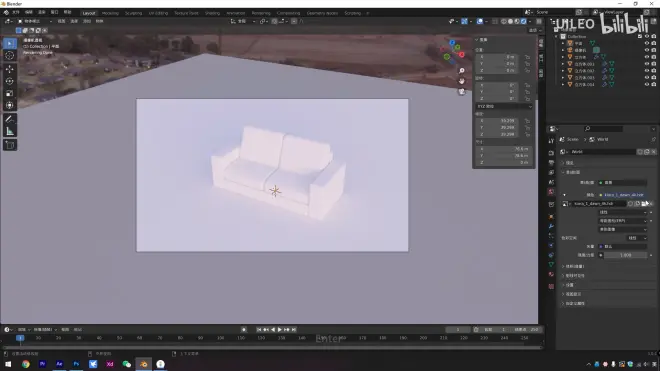Open Chrome from the Windows taskbar
Screen dimensions: 660x371
point(26,364)
